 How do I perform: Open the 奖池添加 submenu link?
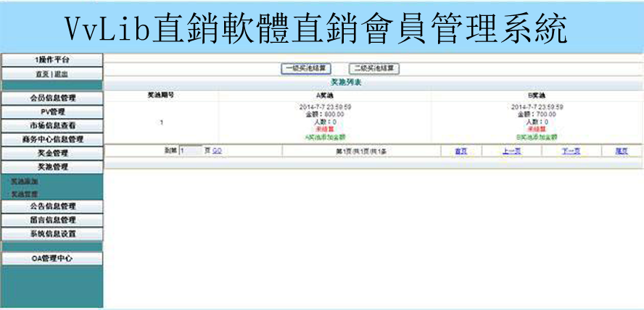click(x=25, y=181)
